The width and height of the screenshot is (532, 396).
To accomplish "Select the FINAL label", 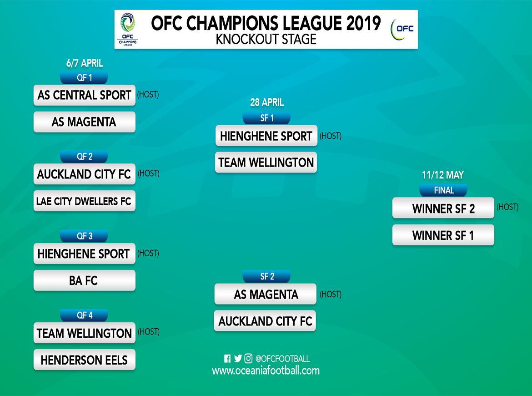I will click(443, 190).
